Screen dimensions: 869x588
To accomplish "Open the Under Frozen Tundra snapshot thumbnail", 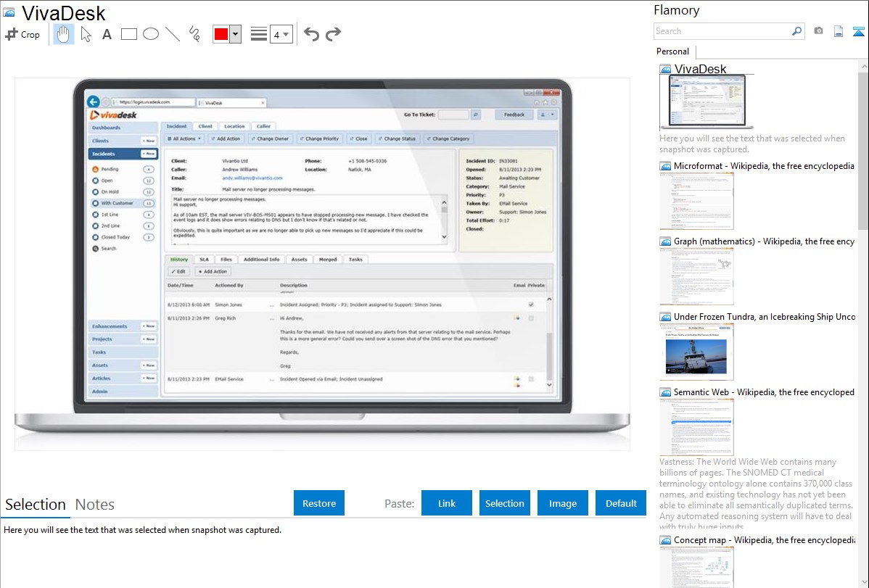I will click(x=696, y=352).
